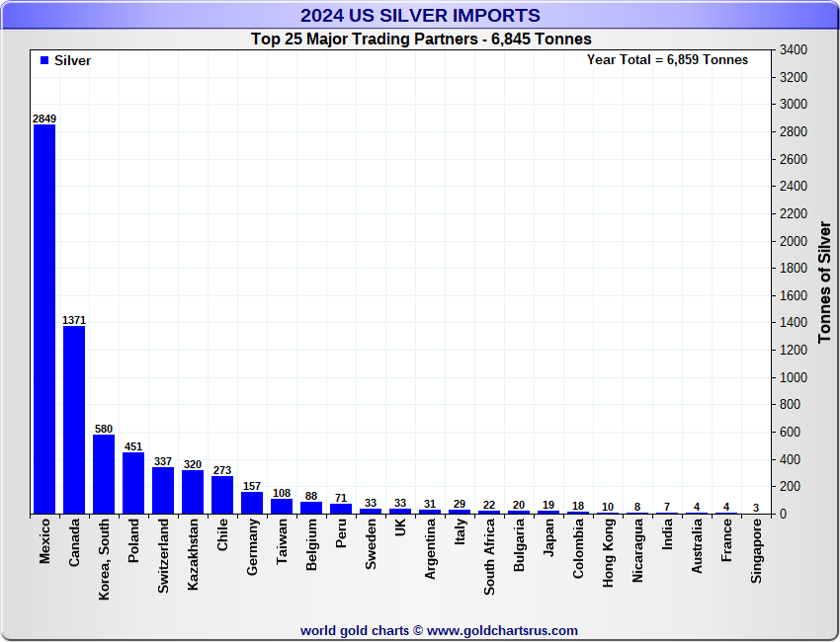Click the 2024 US Silver Imports title
Screen dimensions: 840x642
420,16
